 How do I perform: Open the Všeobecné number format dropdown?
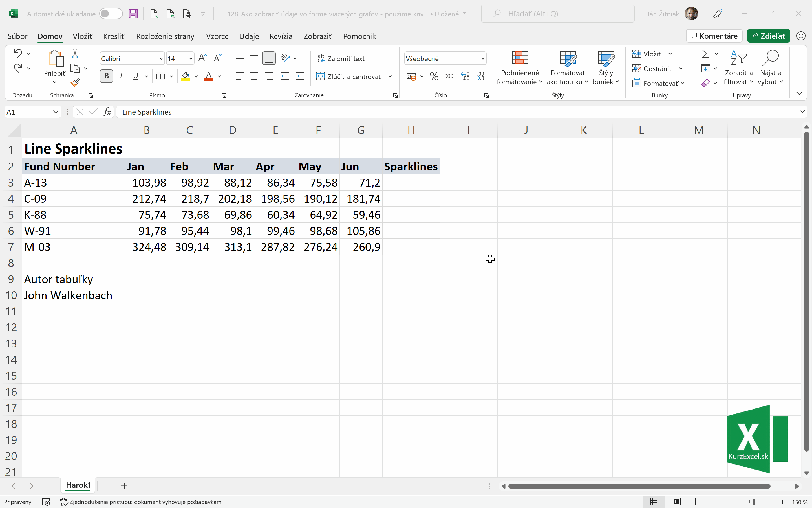[483, 58]
